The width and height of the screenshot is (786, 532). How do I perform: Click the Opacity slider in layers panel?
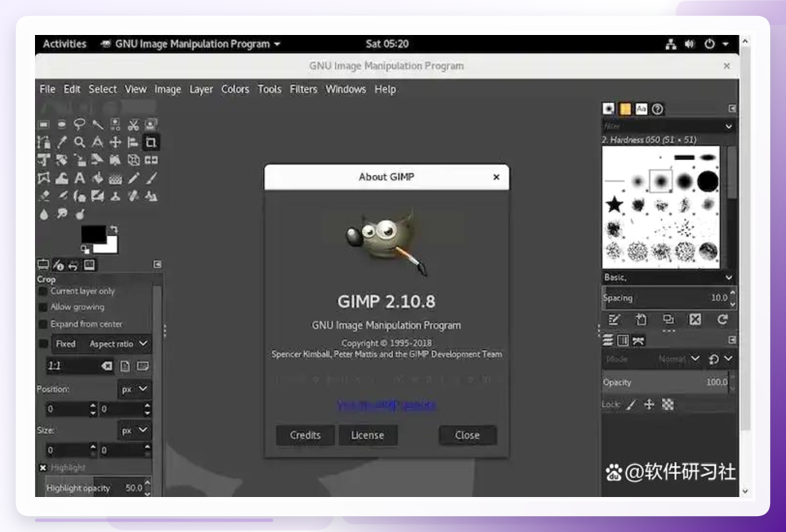[x=666, y=382]
